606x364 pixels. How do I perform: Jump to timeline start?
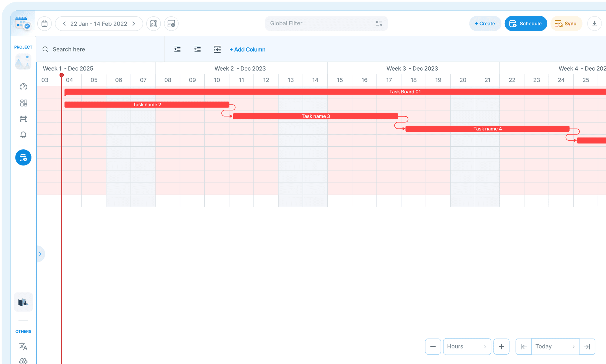(x=524, y=346)
